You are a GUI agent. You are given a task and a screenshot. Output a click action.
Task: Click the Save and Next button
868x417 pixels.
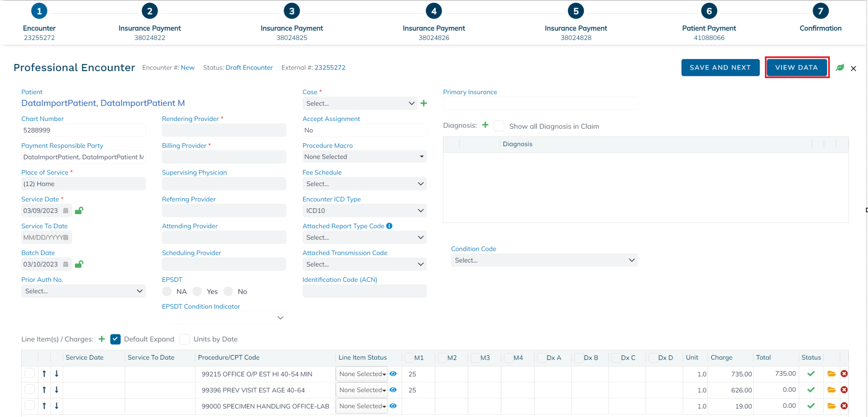pos(720,67)
